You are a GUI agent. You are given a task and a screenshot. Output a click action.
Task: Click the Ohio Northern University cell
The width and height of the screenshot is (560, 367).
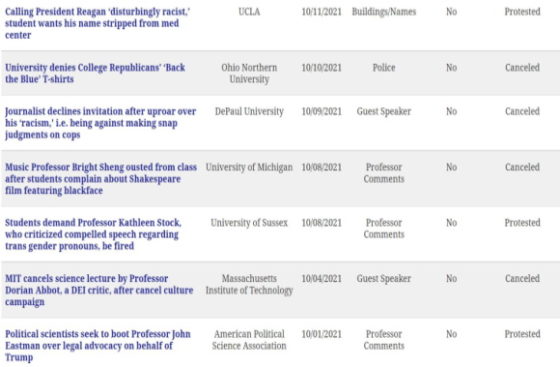coord(249,73)
